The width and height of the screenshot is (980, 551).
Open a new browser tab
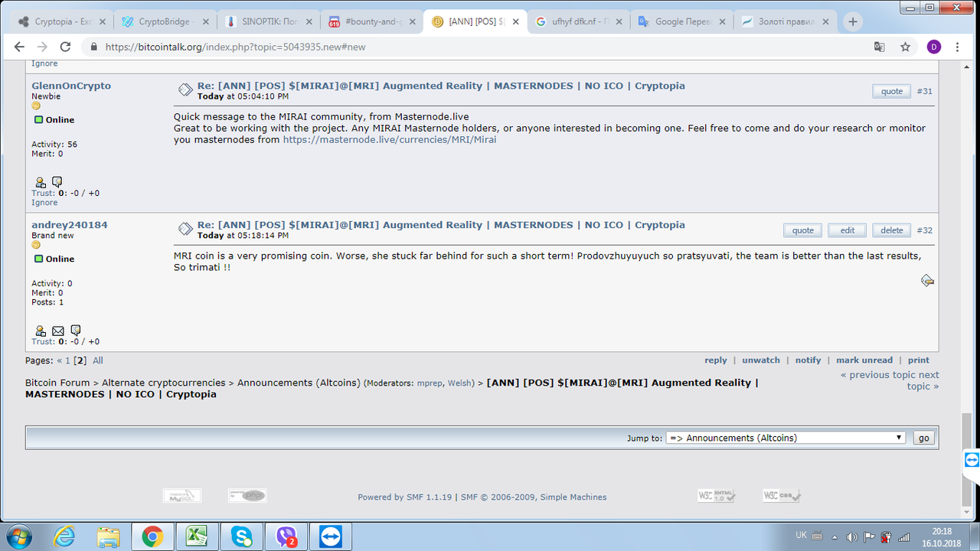click(x=852, y=22)
